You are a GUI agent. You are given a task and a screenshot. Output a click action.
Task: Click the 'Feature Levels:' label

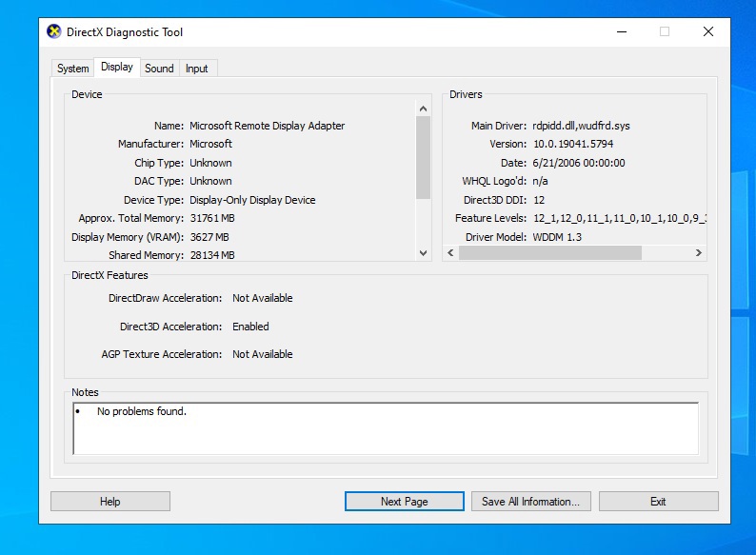(x=490, y=218)
